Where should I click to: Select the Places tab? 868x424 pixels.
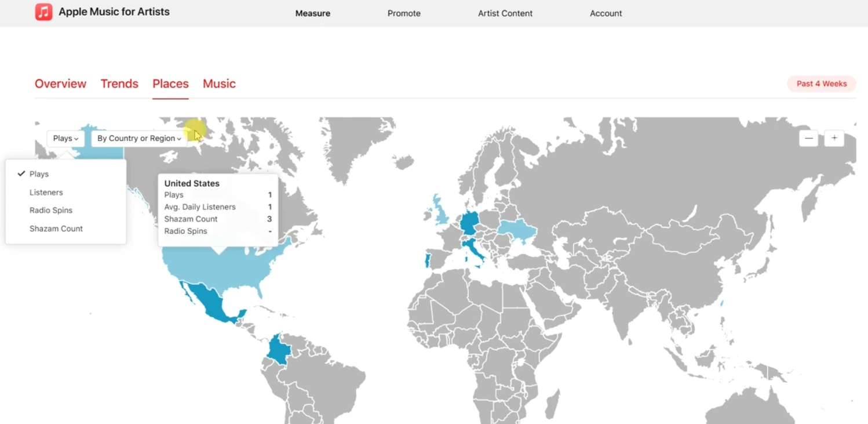(x=170, y=84)
